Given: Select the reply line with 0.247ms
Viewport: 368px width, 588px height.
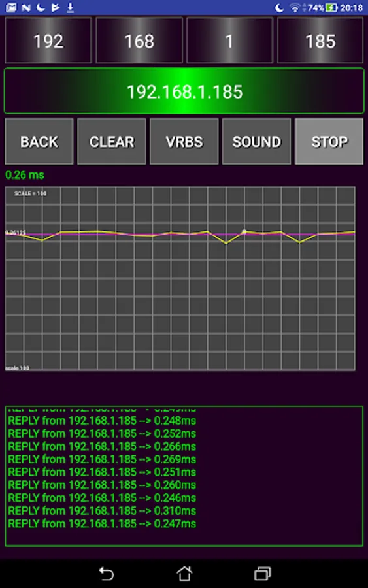Looking at the screenshot, I should pos(102,523).
